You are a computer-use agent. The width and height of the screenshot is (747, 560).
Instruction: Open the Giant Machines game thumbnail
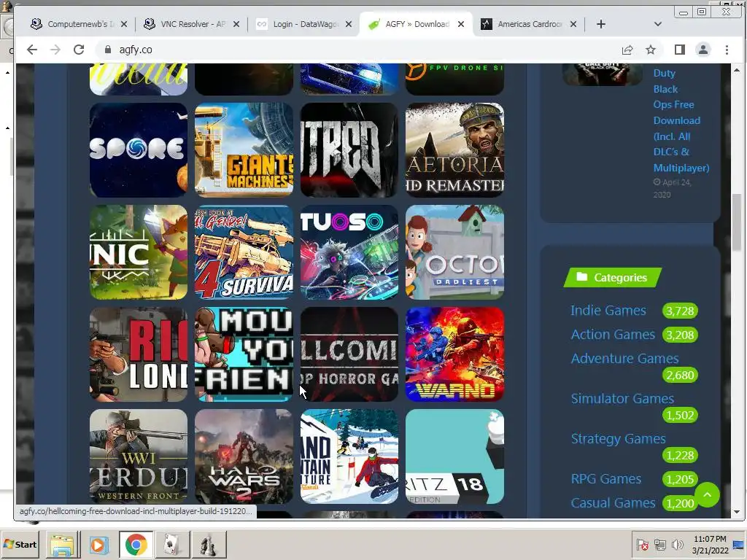(244, 150)
